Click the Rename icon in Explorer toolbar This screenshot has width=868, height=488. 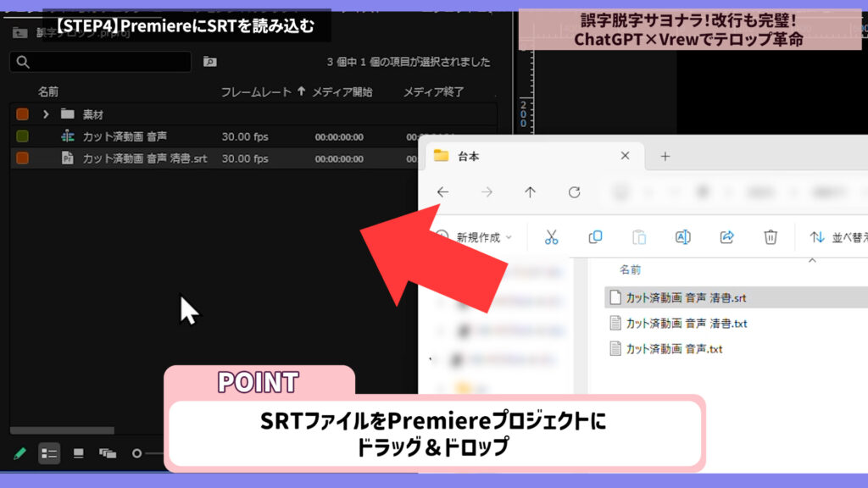pos(682,237)
